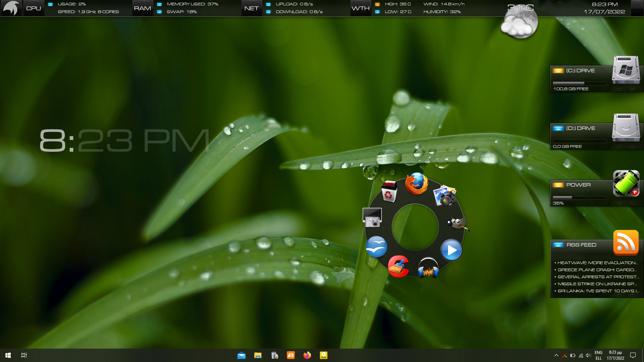Viewport: 644px width, 362px height.
Task: Open Mail from the taskbar
Action: tap(241, 355)
